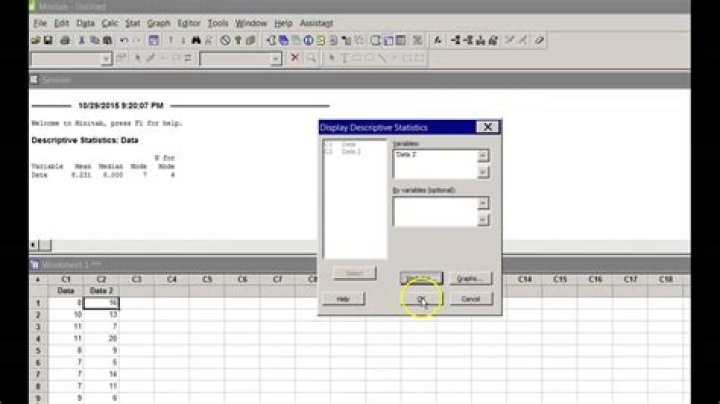This screenshot has height=404, width=720.
Task: Click cell with value 20 in C2
Action: (101, 338)
